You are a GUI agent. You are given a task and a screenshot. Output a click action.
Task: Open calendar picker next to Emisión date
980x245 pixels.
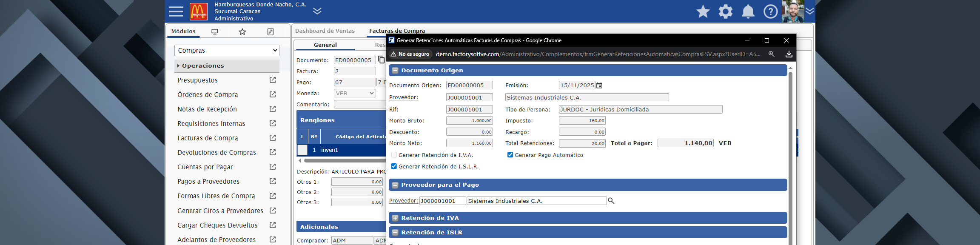click(x=599, y=85)
